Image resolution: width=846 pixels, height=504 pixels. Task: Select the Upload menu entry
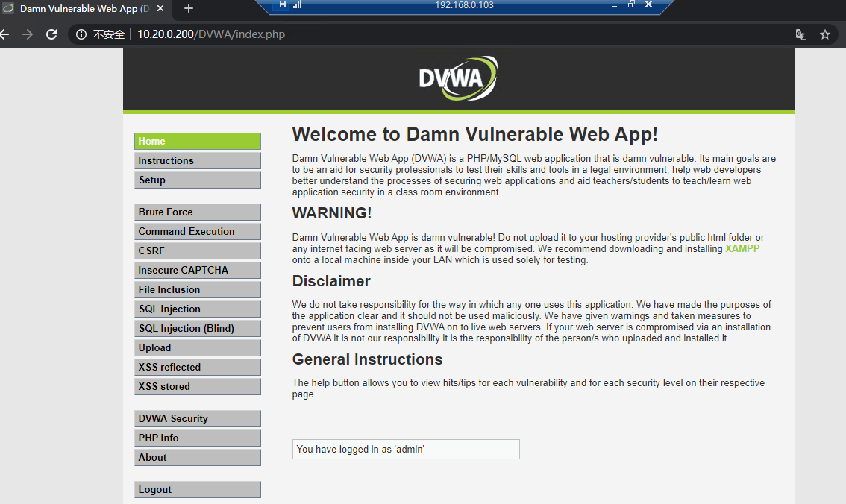[198, 347]
